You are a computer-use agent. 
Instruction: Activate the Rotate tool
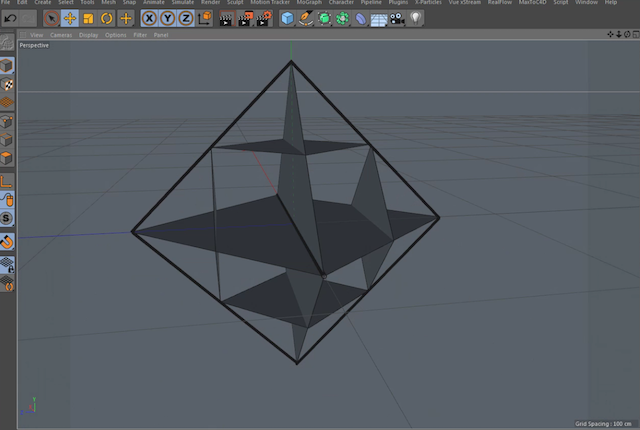tap(107, 18)
